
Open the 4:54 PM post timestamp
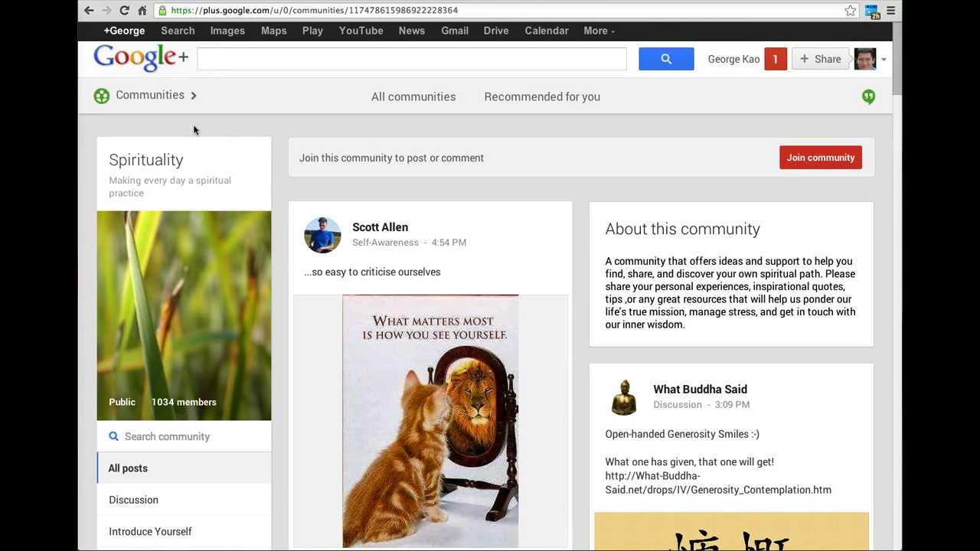pos(449,243)
